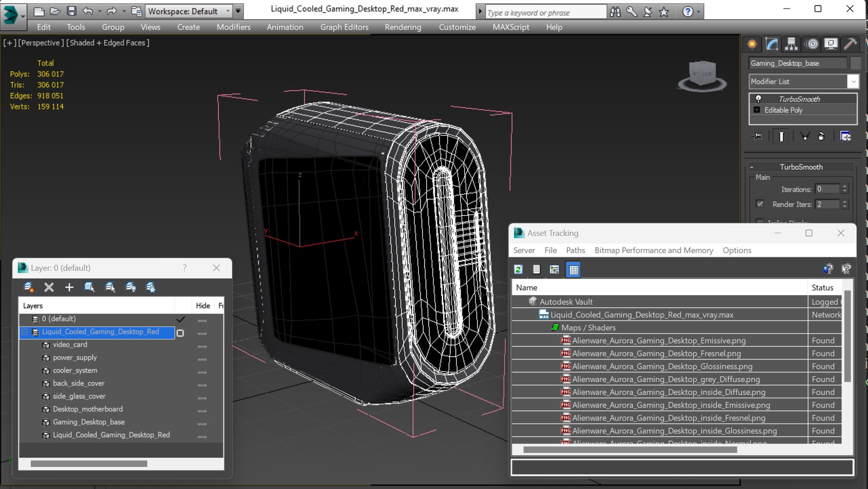868x489 pixels.
Task: Create a new scene via toolbar icon
Action: coord(39,11)
